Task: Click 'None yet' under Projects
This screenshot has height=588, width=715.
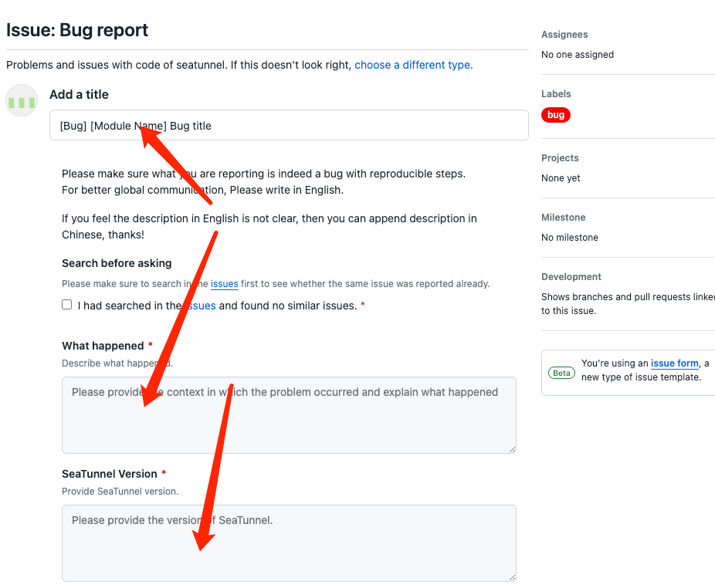Action: click(x=561, y=178)
